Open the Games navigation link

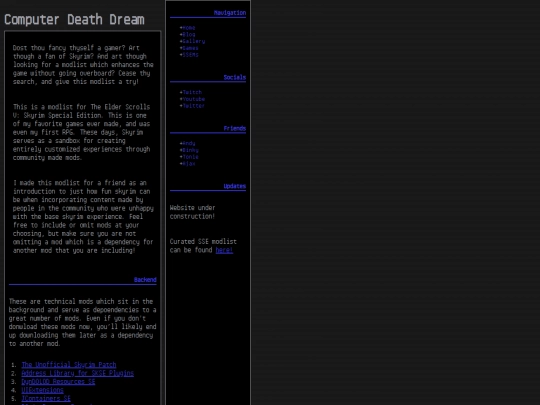pos(190,48)
